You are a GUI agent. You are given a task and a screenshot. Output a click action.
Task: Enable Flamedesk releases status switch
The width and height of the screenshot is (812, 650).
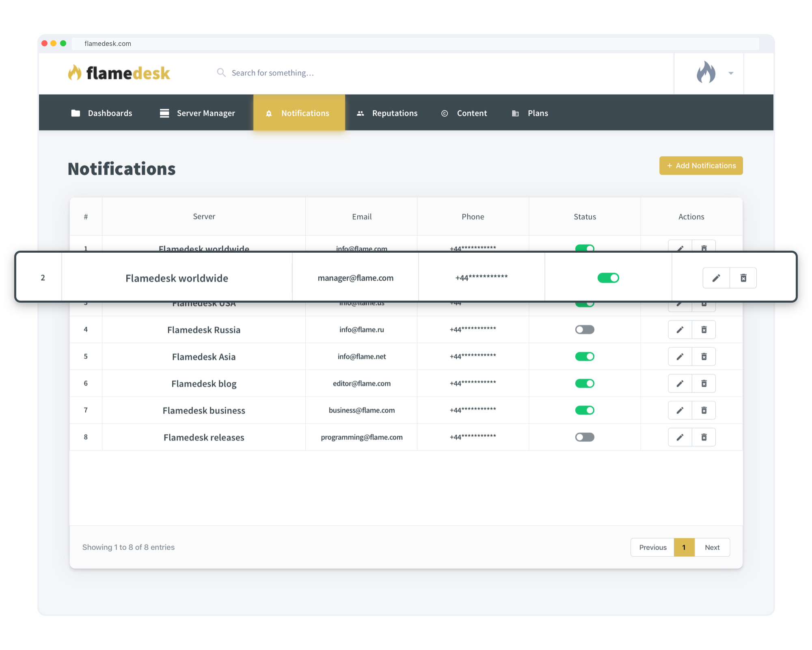click(585, 437)
